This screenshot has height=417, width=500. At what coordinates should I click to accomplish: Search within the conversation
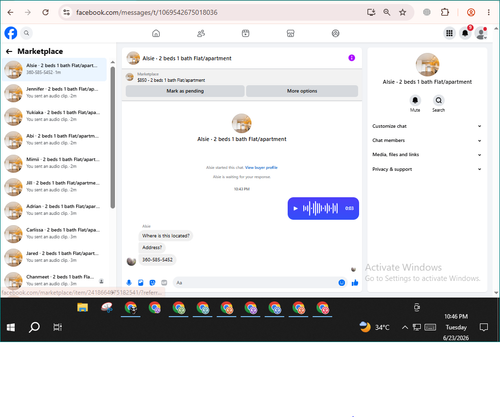point(439,100)
